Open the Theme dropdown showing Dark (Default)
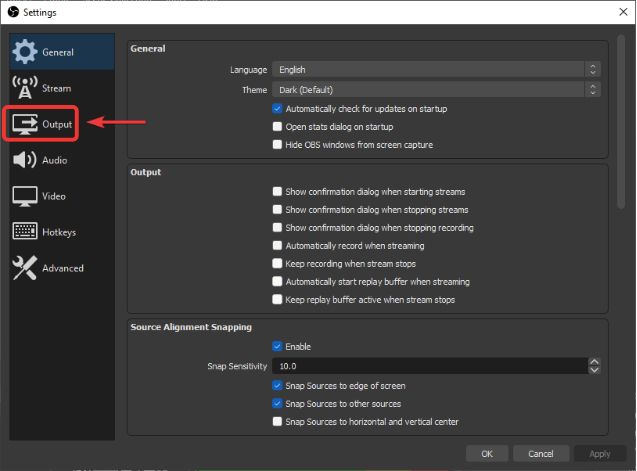Viewport: 637px width, 471px height. (436, 89)
